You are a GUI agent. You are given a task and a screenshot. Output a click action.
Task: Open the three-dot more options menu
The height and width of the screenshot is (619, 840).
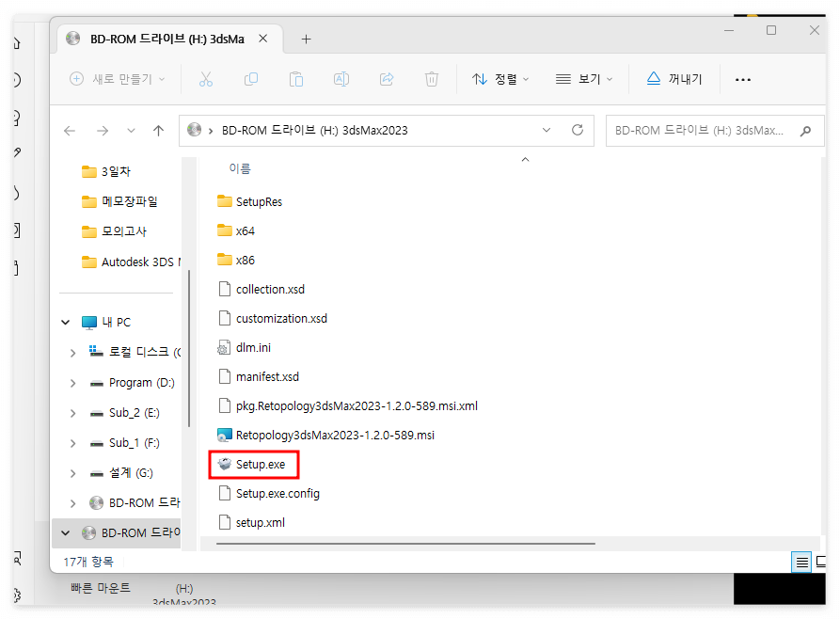pyautogui.click(x=742, y=79)
